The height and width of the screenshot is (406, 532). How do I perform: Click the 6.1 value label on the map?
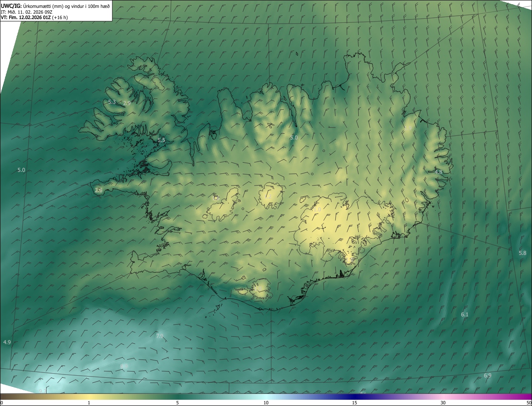click(465, 315)
